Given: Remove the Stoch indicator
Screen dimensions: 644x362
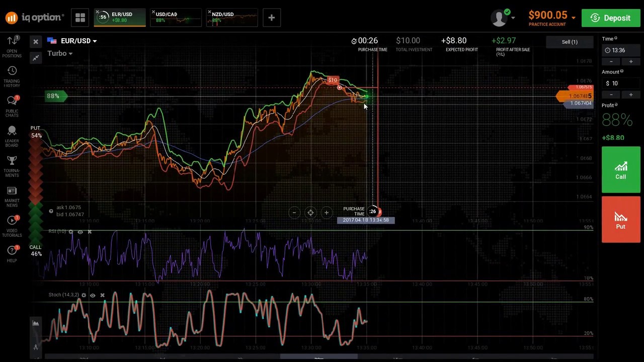Looking at the screenshot, I should [x=102, y=295].
